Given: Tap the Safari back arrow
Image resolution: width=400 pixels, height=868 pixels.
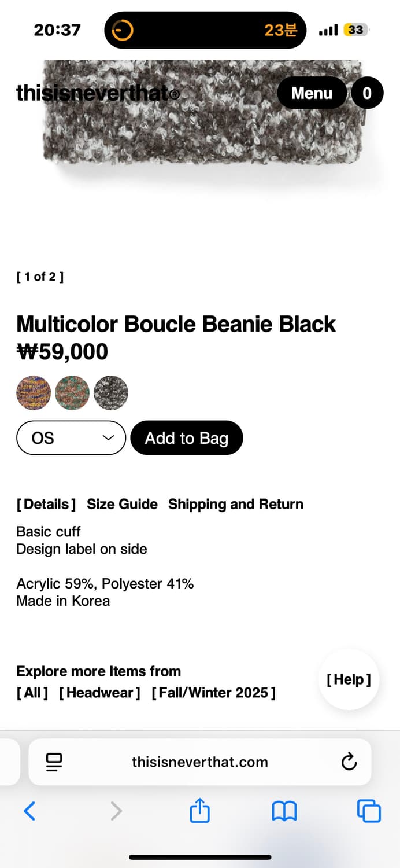Looking at the screenshot, I should pyautogui.click(x=29, y=811).
